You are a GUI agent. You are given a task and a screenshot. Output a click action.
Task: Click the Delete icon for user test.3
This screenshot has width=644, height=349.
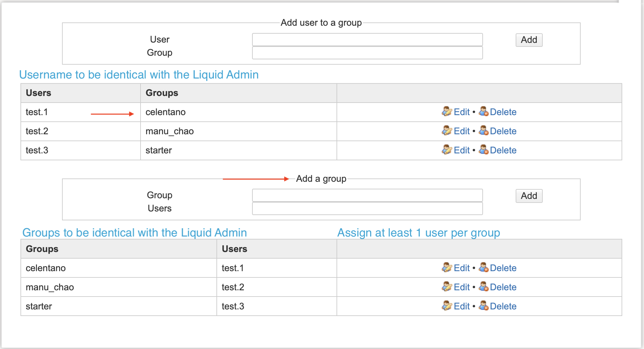[484, 150]
